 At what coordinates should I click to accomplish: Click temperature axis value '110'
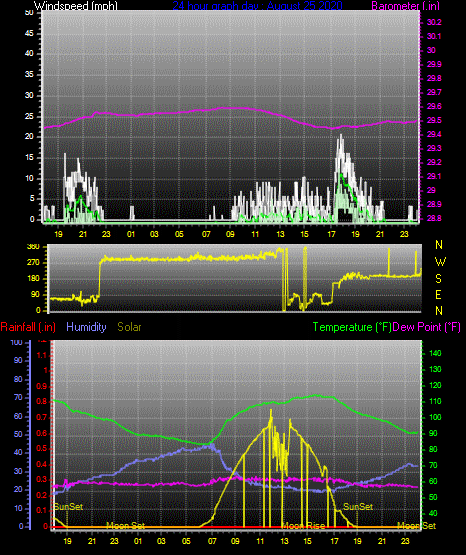click(x=435, y=401)
